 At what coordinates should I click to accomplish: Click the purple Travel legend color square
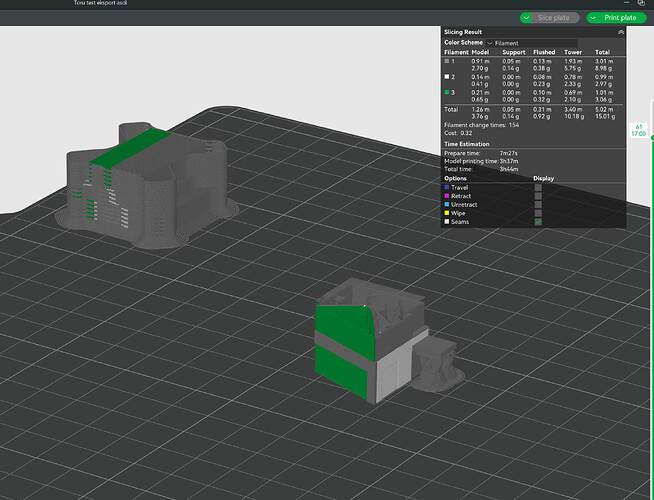tap(447, 188)
